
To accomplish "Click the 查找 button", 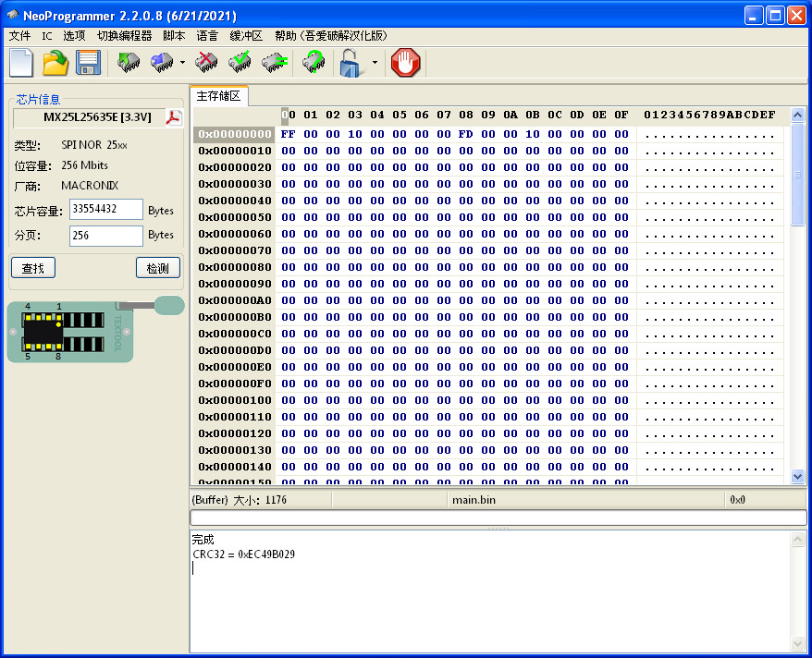I will 33,268.
